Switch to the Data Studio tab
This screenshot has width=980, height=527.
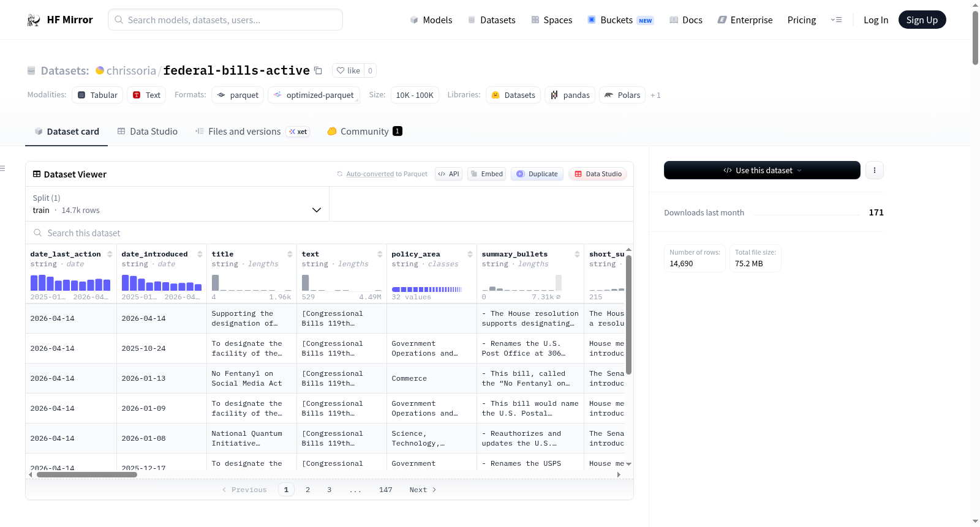click(x=148, y=132)
